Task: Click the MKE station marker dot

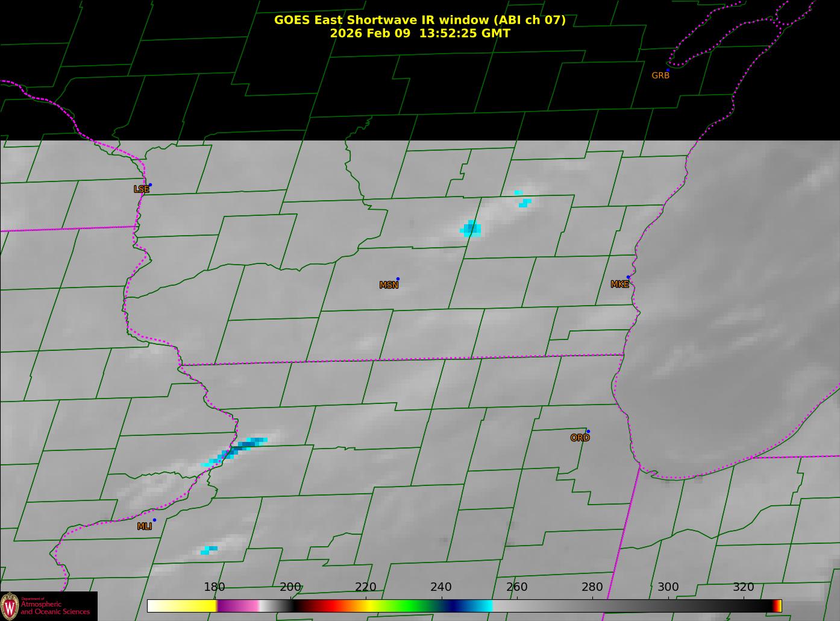Action: [628, 277]
